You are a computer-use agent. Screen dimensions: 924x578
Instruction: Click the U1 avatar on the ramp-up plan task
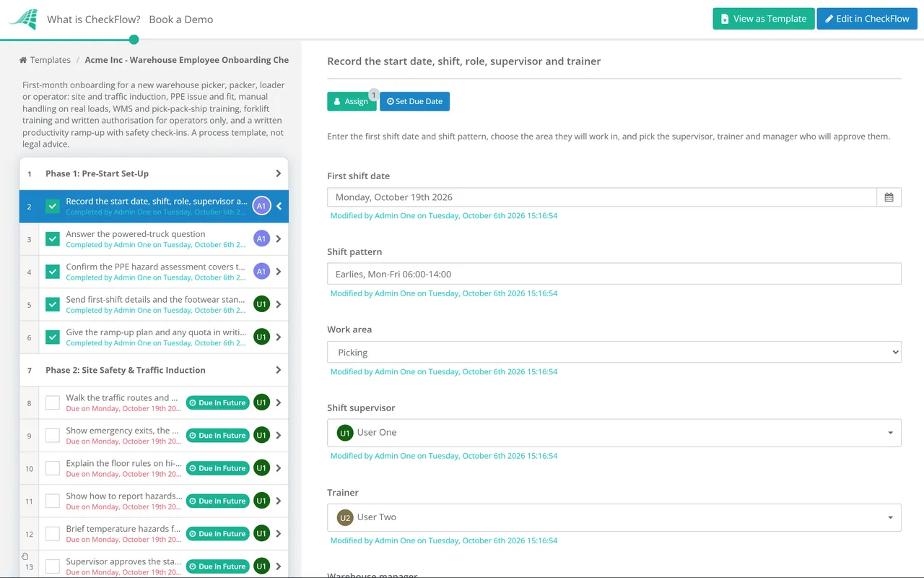[261, 337]
